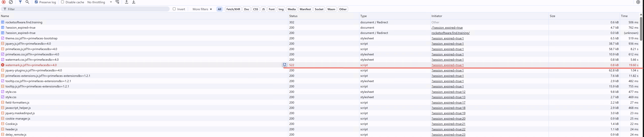Image resolution: width=644 pixels, height=137 pixels.
Task: Expand the More filters dropdown
Action: (x=202, y=9)
